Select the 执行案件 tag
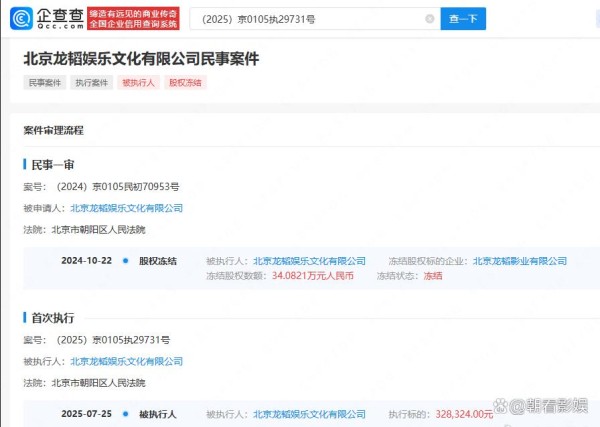The width and height of the screenshot is (600, 427). (91, 83)
